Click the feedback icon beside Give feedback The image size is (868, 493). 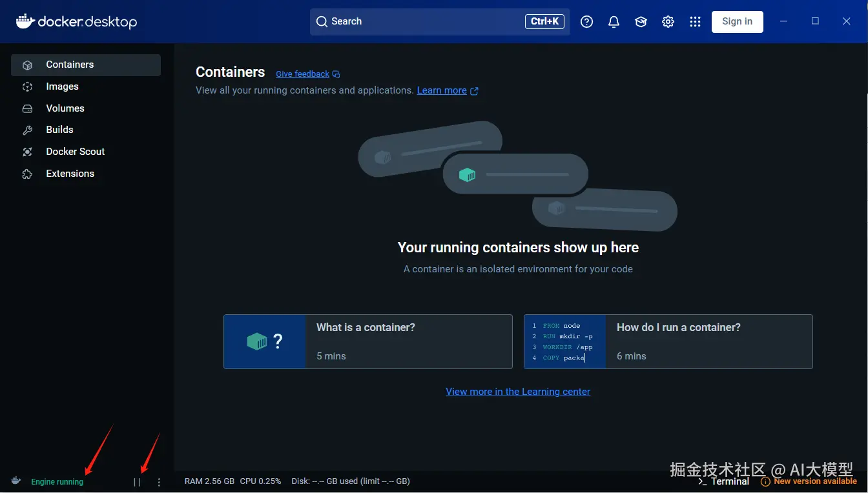pyautogui.click(x=336, y=74)
